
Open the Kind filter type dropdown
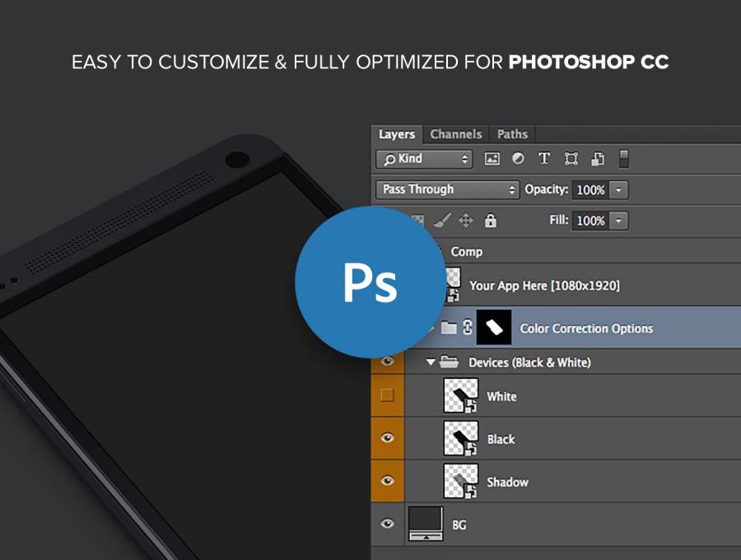(x=424, y=159)
